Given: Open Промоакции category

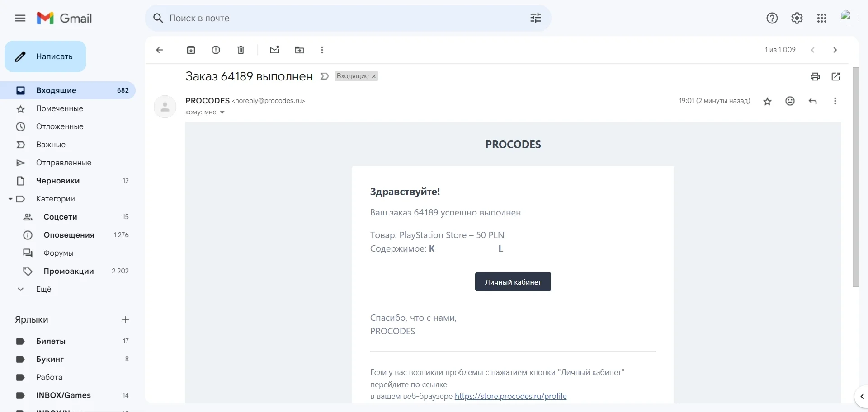Looking at the screenshot, I should point(68,271).
